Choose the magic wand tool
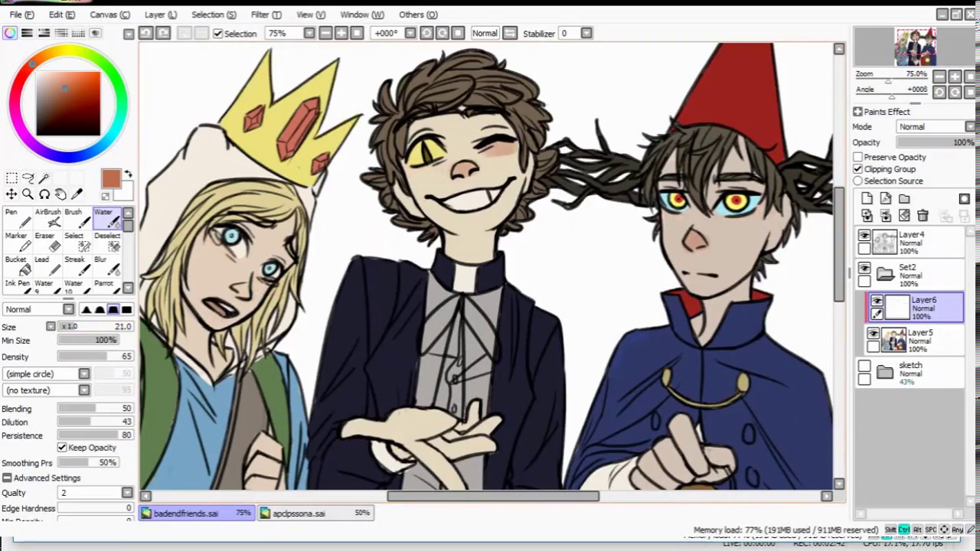This screenshot has height=551, width=980. pos(44,178)
